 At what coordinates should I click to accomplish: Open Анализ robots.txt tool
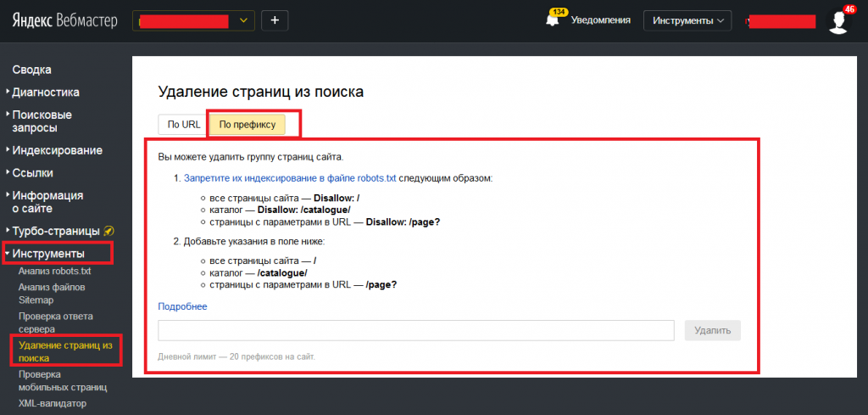click(x=54, y=272)
